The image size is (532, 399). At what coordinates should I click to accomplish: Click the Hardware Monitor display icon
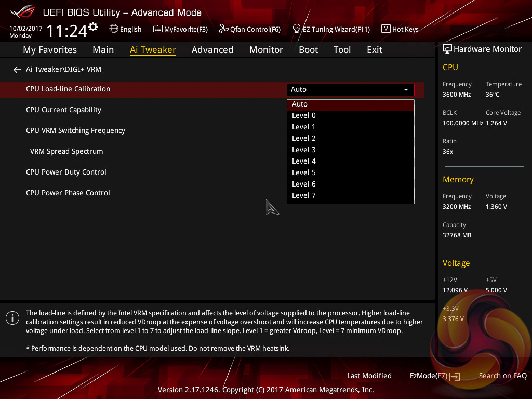click(447, 49)
